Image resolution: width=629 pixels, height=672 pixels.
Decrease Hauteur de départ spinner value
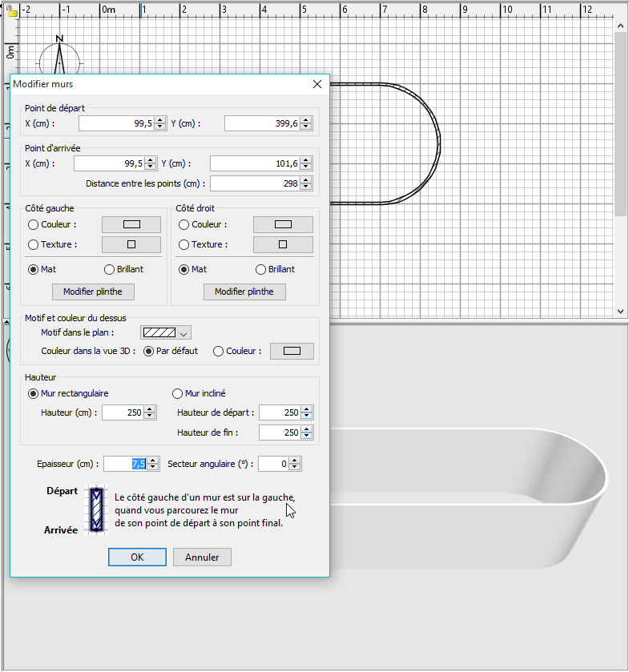307,416
